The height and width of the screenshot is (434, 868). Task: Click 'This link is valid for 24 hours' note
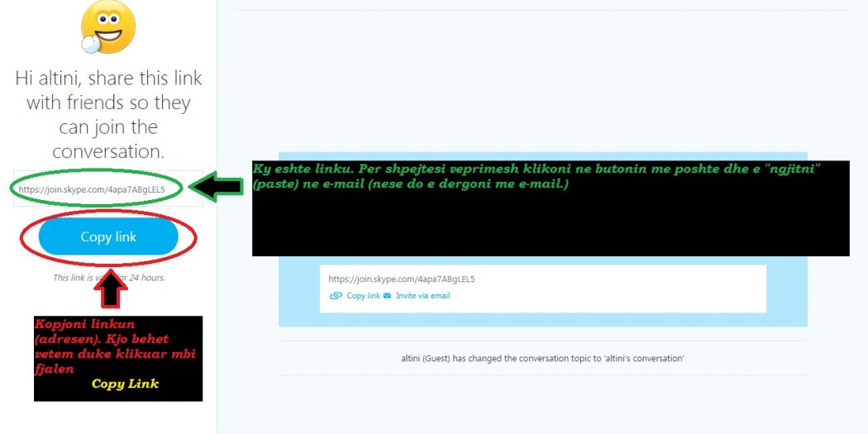point(108,277)
